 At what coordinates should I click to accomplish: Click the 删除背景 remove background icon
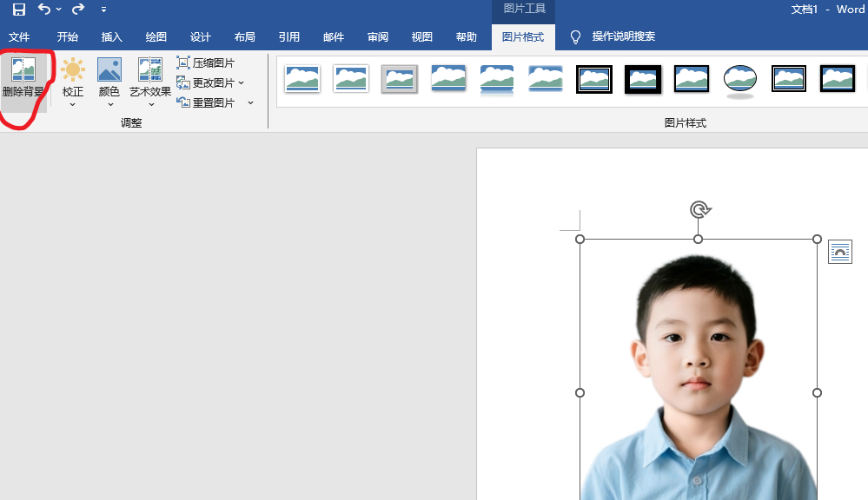pyautogui.click(x=23, y=69)
